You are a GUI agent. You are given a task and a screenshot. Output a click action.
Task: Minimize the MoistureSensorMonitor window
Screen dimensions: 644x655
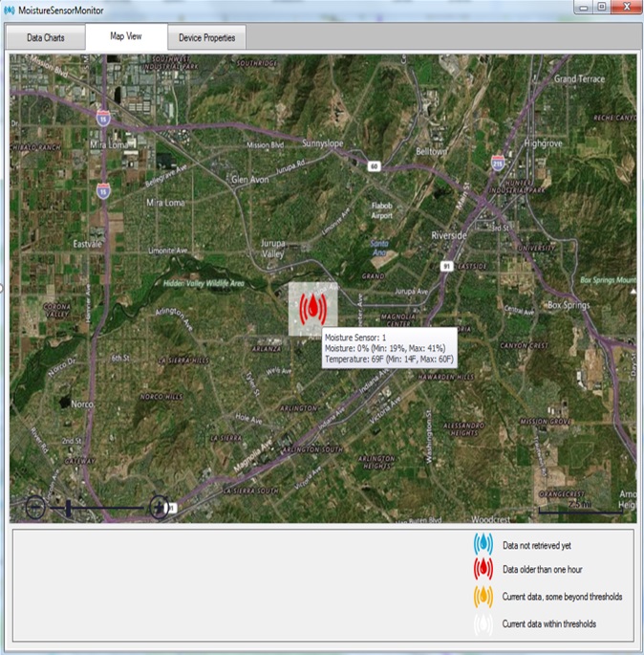(x=584, y=7)
